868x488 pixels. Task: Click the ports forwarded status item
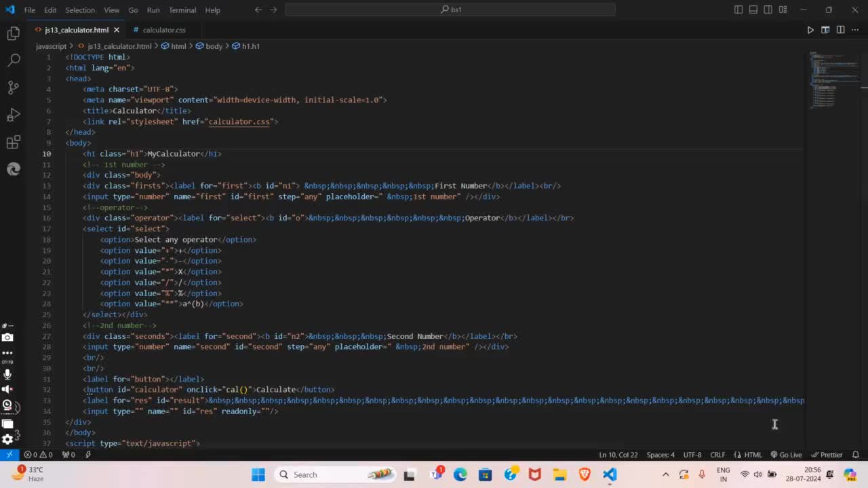[68, 455]
